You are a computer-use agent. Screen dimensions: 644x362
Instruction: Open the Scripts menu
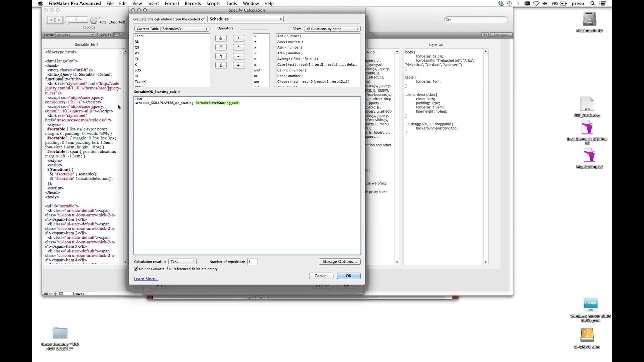coord(213,3)
